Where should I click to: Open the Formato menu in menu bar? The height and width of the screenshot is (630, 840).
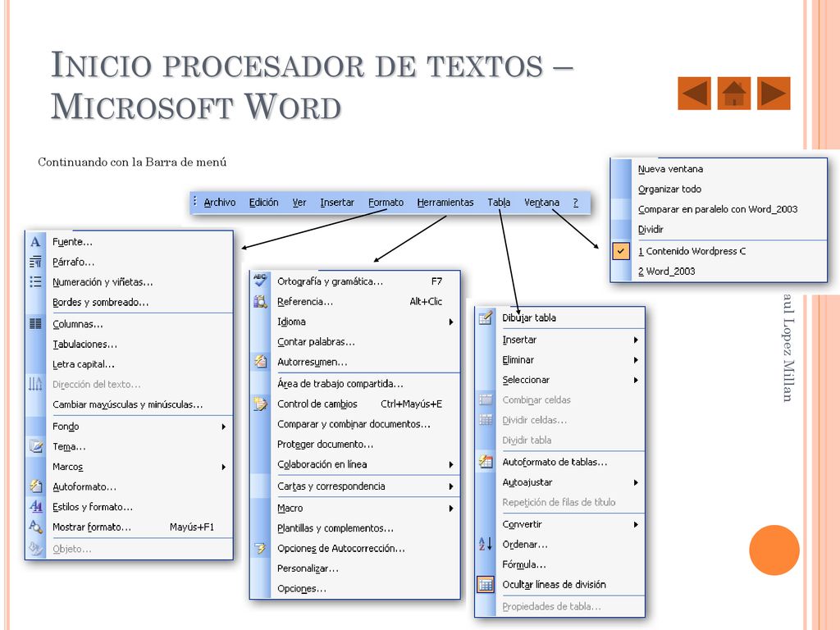pyautogui.click(x=386, y=203)
